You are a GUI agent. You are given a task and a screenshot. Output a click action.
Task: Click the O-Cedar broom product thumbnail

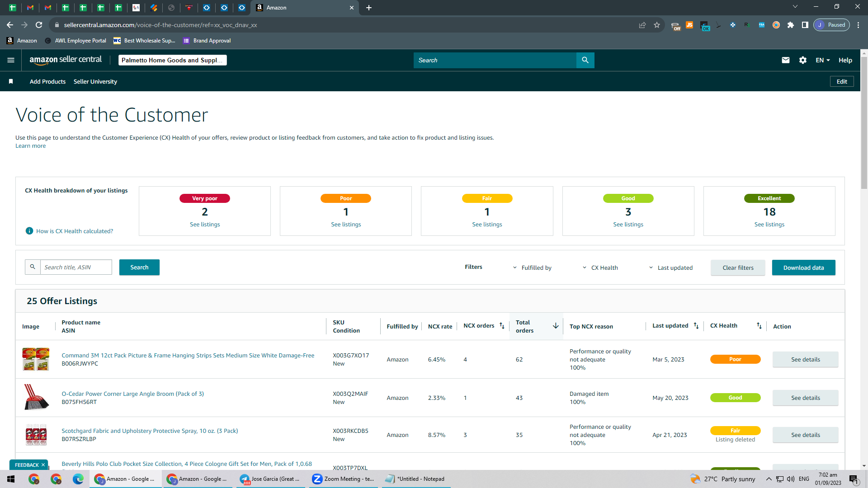[x=36, y=398]
